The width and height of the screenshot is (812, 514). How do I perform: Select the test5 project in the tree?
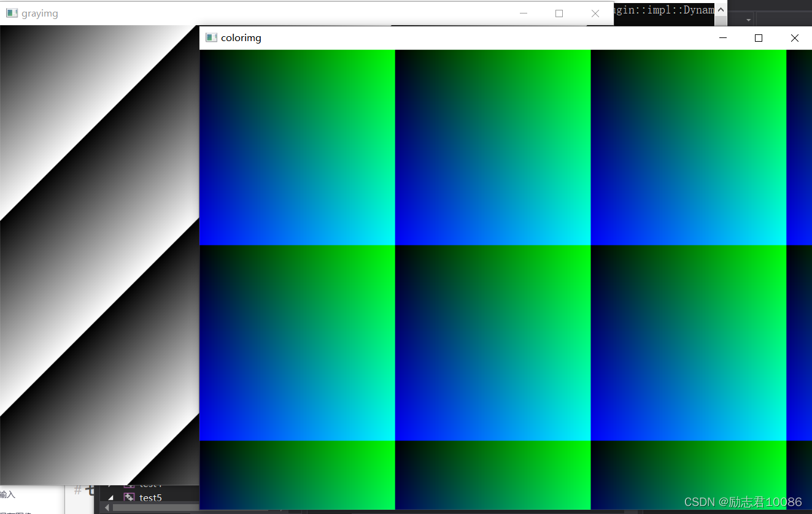150,497
